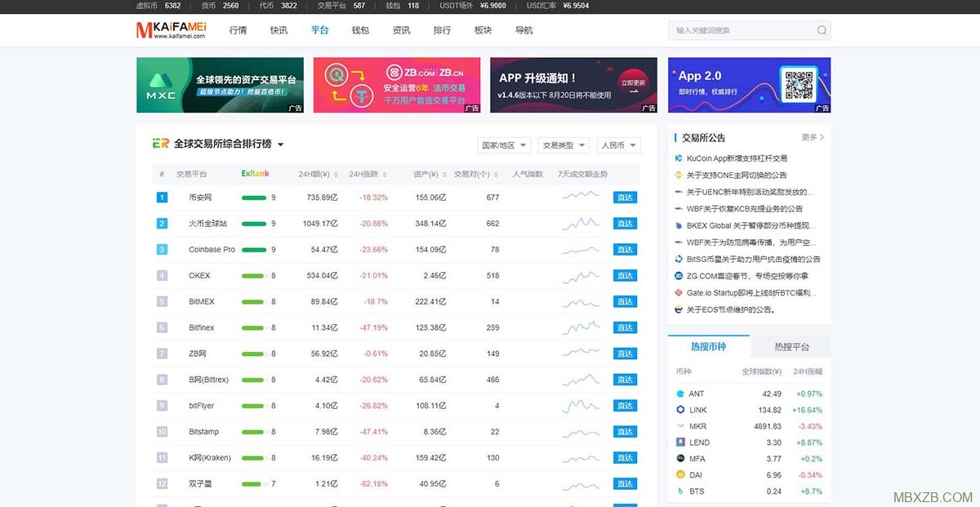
Task: Click 虚拟币 6382 in top bar
Action: tap(158, 6)
